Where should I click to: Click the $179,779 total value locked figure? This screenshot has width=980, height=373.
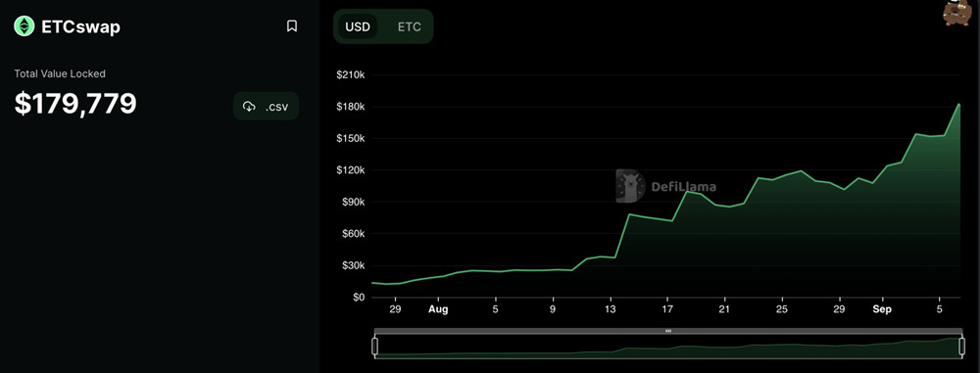(75, 104)
